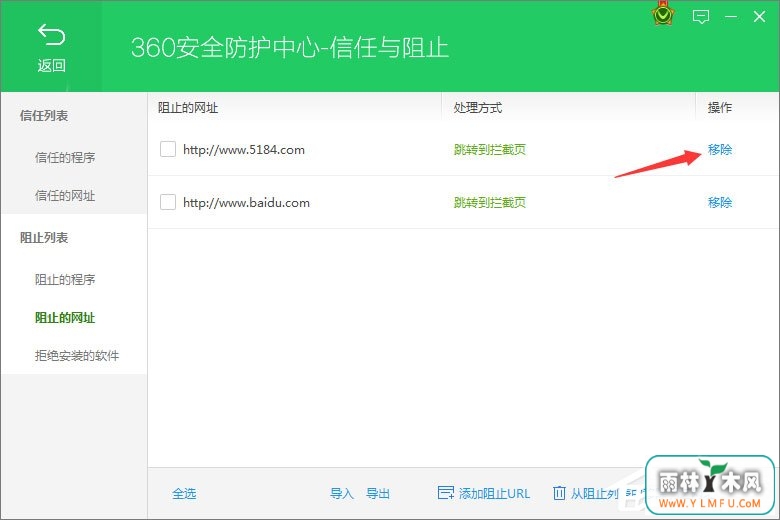This screenshot has width=780, height=520.
Task: Click the http://www.5184.com URL text
Action: tap(244, 150)
